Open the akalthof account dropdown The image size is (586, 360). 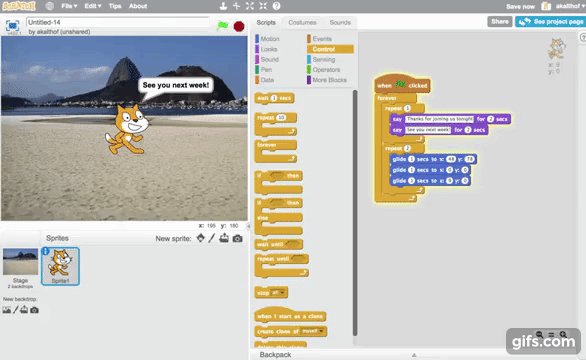pos(571,6)
